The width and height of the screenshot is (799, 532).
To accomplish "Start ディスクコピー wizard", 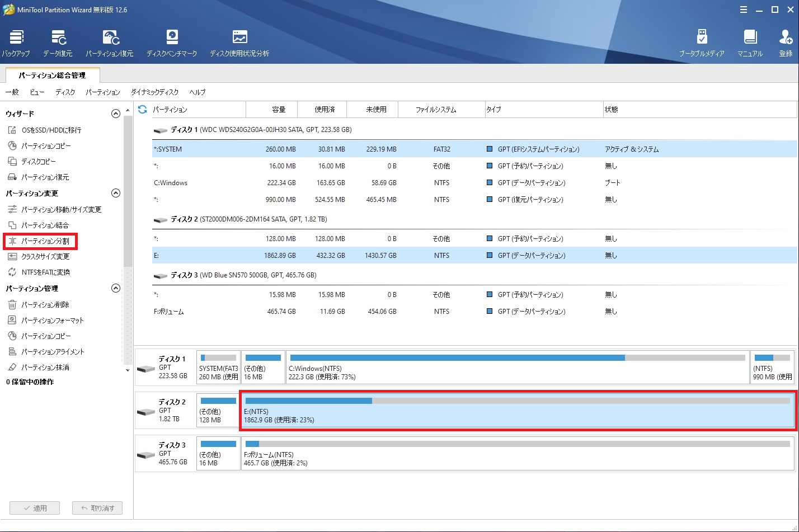I will pyautogui.click(x=32, y=161).
